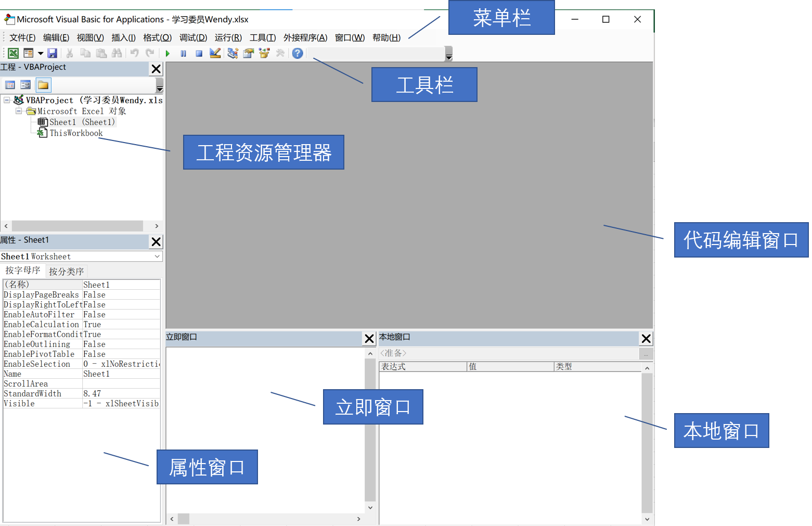812x526 pixels.
Task: Open the 编辑(E) menu
Action: (56, 37)
